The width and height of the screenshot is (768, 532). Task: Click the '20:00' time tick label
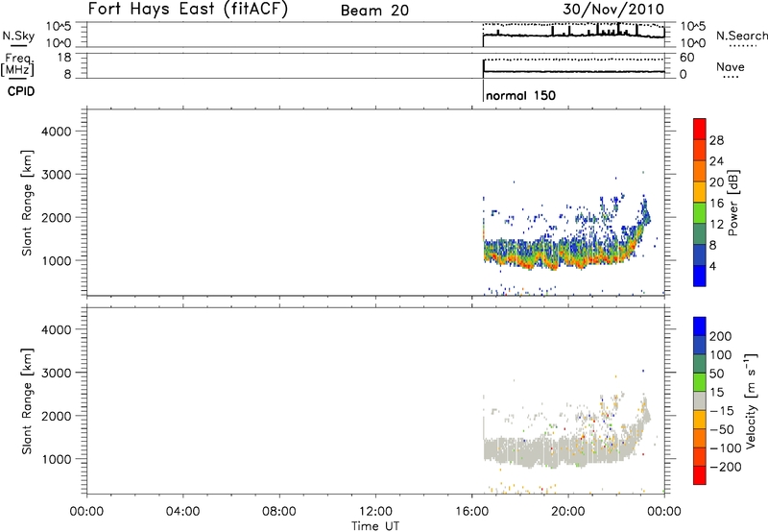point(568,512)
